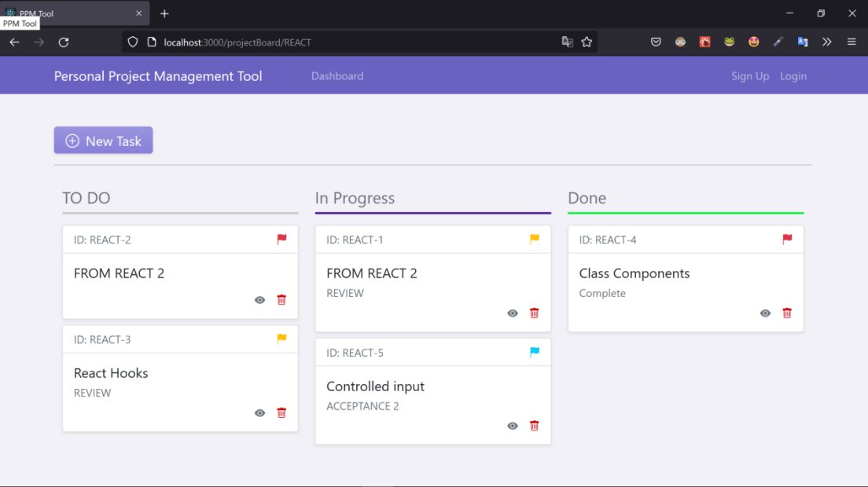The height and width of the screenshot is (487, 868).
Task: Click red priority flag on REACT-4
Action: (x=787, y=239)
